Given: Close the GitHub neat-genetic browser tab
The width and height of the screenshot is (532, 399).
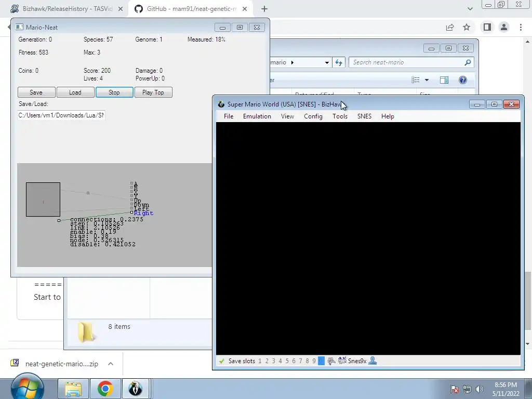Looking at the screenshot, I should click(x=245, y=9).
